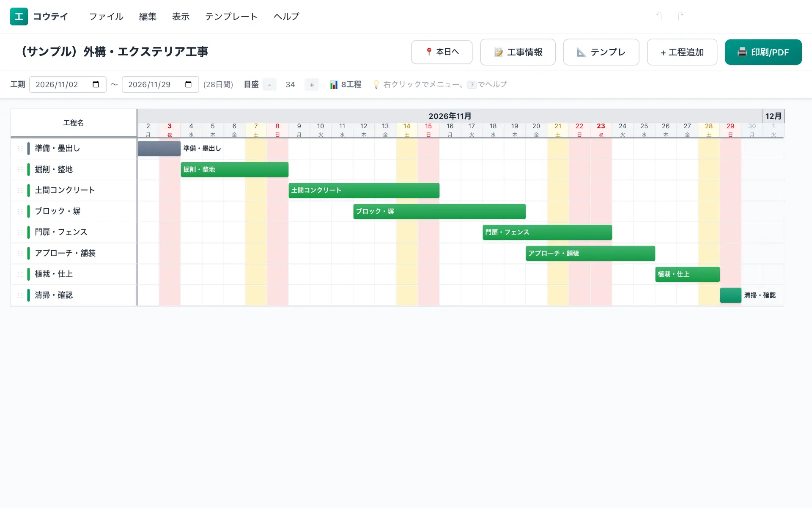Click the コウテイ app logo icon
This screenshot has width=812, height=508.
[19, 17]
